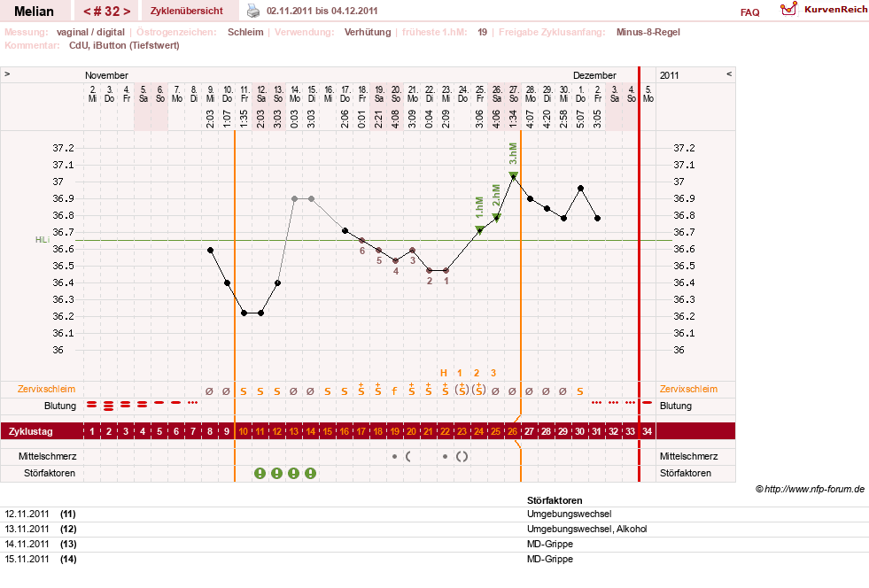Screen dimensions: 869x588
Task: Click temperature point on cycle day 8
Action: click(x=211, y=251)
